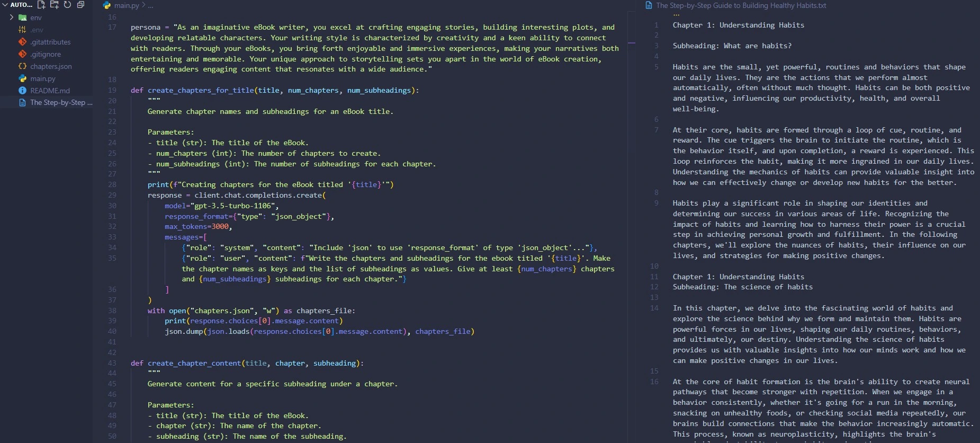Click the info icon beside README.md
This screenshot has height=443, width=980.
(22, 91)
